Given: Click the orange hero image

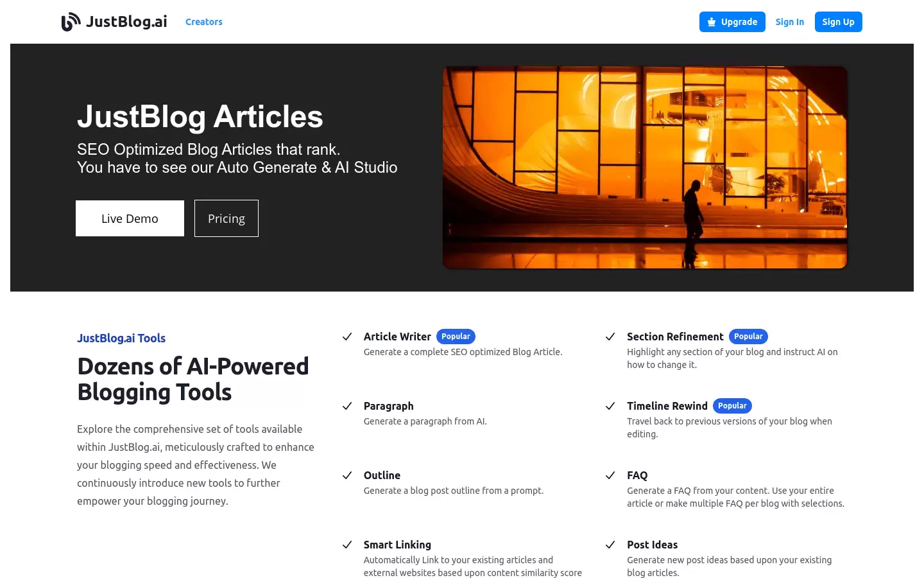Looking at the screenshot, I should point(645,167).
